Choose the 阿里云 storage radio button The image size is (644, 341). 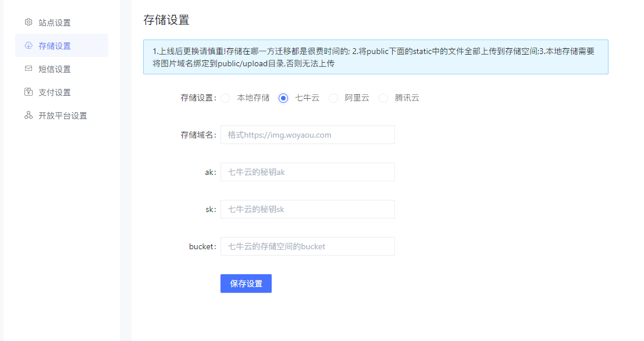(333, 98)
